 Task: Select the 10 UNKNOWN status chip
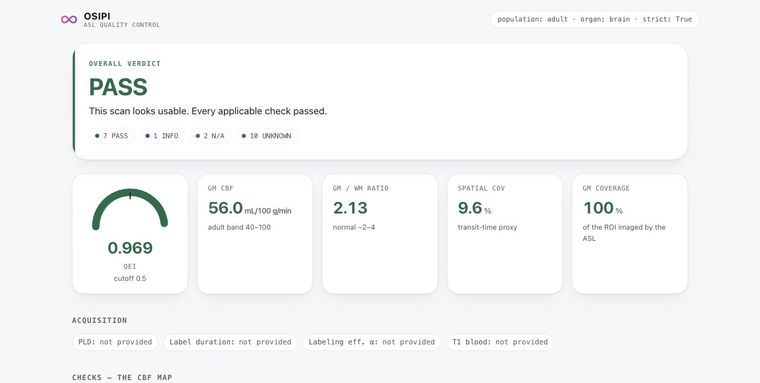266,136
